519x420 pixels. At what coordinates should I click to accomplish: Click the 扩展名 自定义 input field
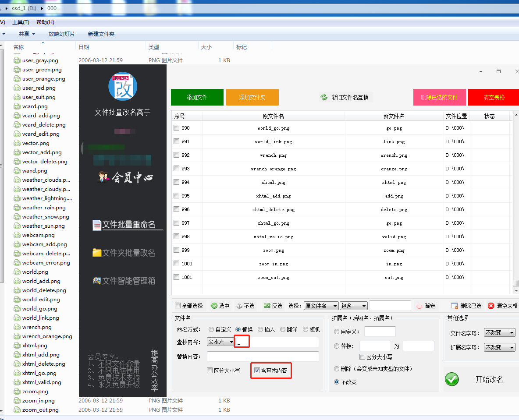(380, 332)
